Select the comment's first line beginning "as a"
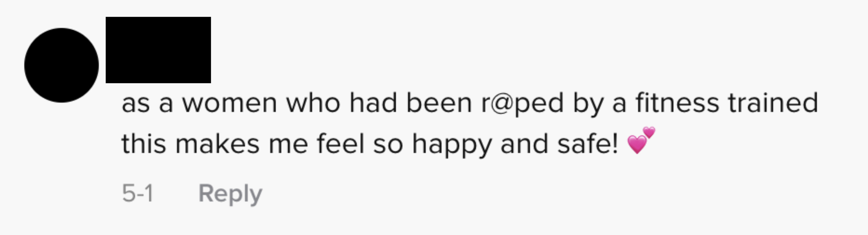 470,103
